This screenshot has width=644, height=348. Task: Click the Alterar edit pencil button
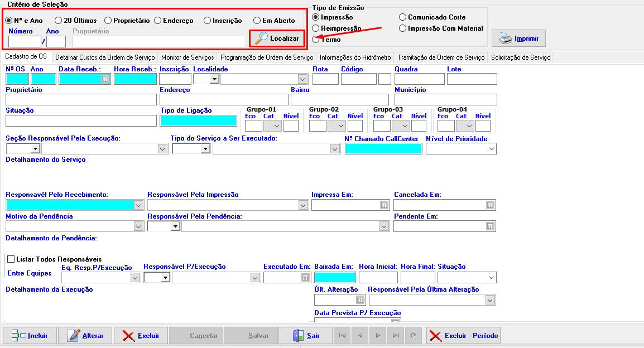click(85, 336)
